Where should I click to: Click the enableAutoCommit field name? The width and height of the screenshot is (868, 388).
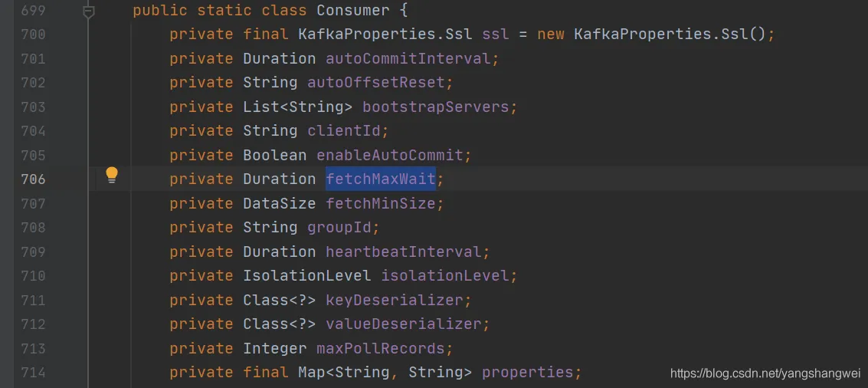pos(389,156)
